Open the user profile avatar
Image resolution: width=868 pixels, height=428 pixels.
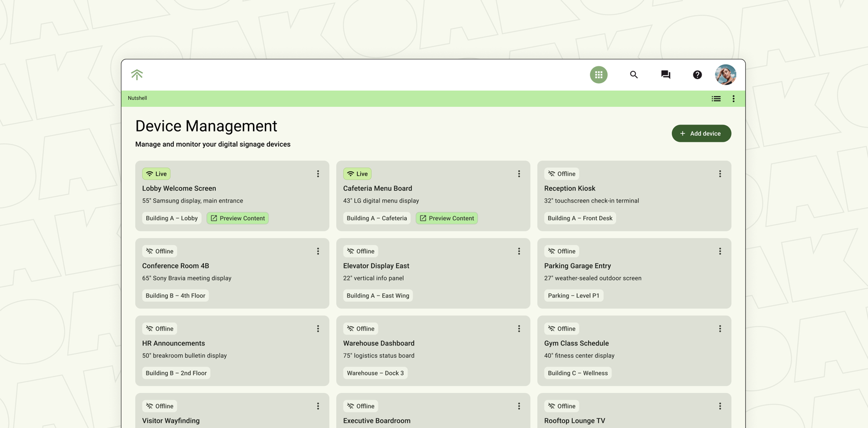pos(726,75)
